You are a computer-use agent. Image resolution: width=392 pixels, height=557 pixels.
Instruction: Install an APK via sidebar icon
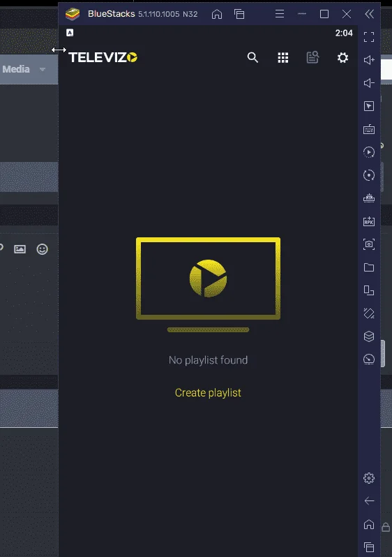pyautogui.click(x=369, y=221)
